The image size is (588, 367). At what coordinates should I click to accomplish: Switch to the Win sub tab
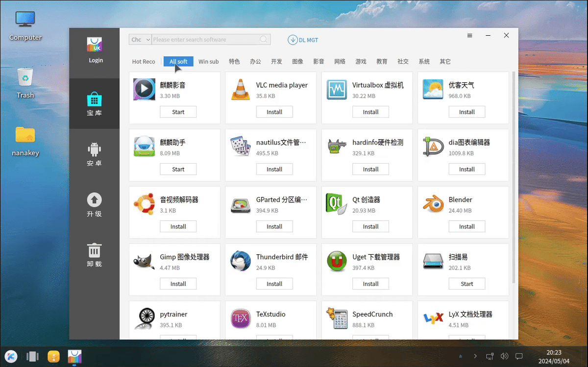click(x=209, y=62)
